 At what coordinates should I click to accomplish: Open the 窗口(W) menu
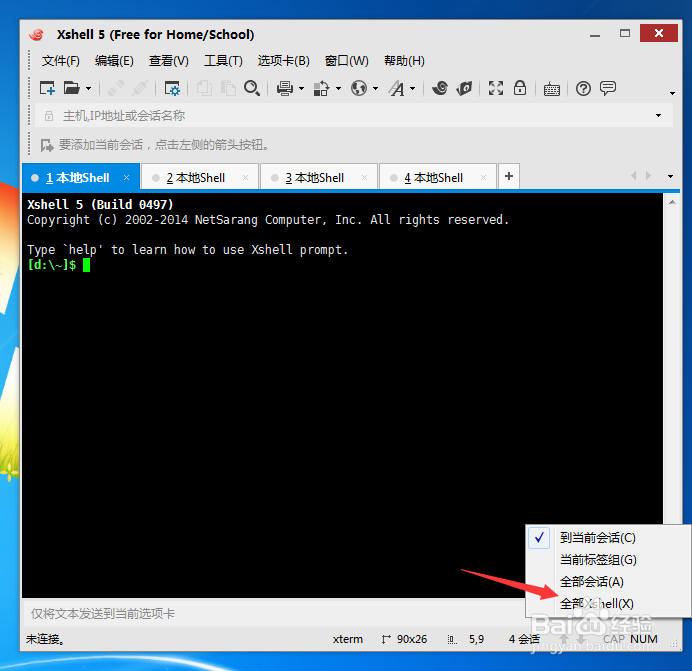coord(346,60)
